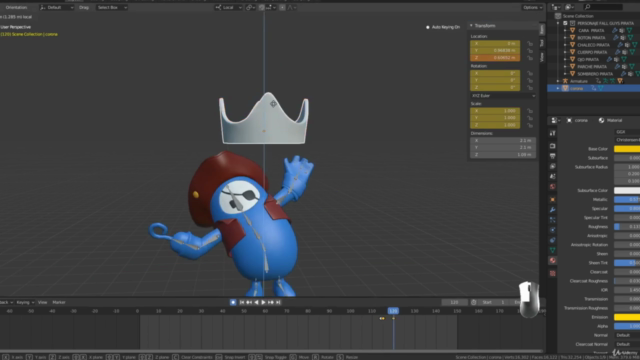This screenshot has height=360, width=640.
Task: Open the Object Constraints tab icon
Action: pos(552,240)
